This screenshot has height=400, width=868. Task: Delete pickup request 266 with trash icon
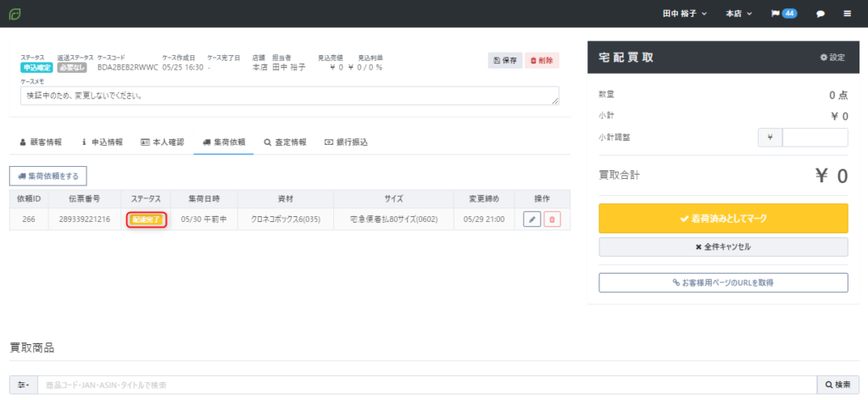[552, 219]
